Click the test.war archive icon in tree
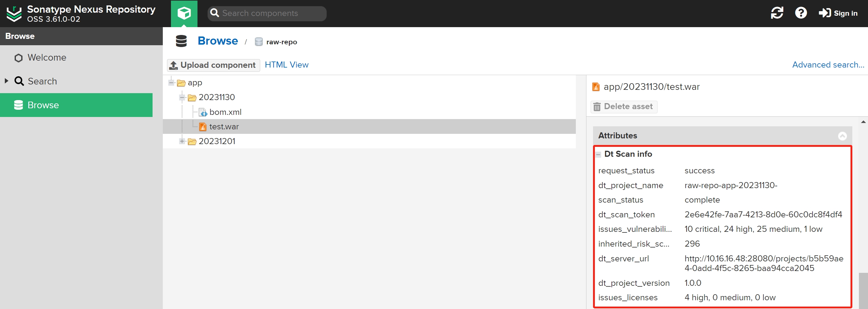Image resolution: width=868 pixels, height=309 pixels. pyautogui.click(x=203, y=127)
